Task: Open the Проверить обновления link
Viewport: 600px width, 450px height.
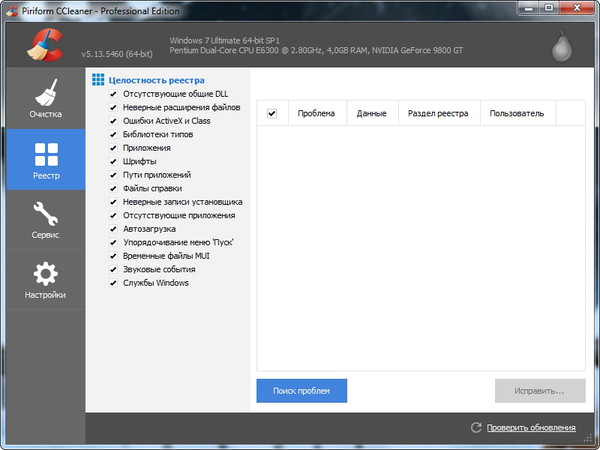Action: pyautogui.click(x=531, y=428)
